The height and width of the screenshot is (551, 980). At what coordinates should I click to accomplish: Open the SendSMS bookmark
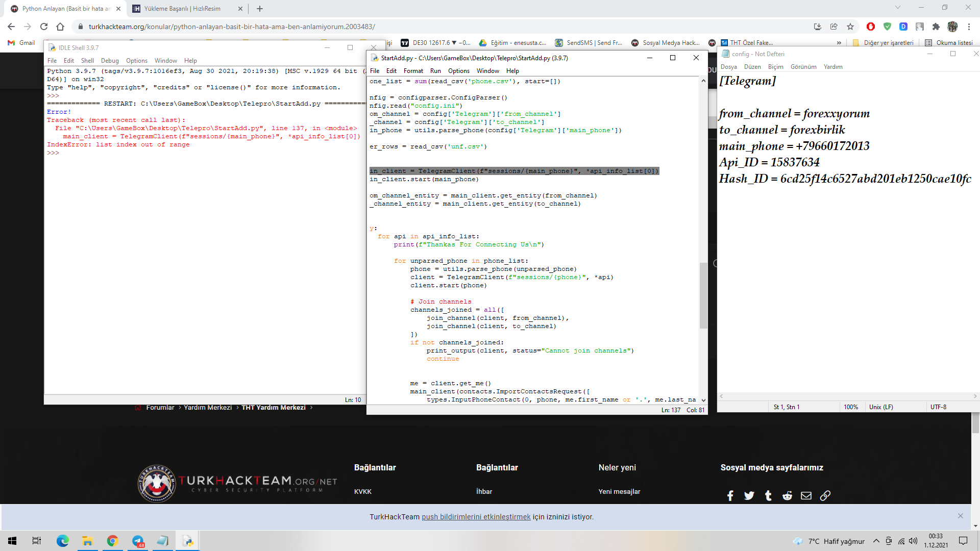click(589, 43)
